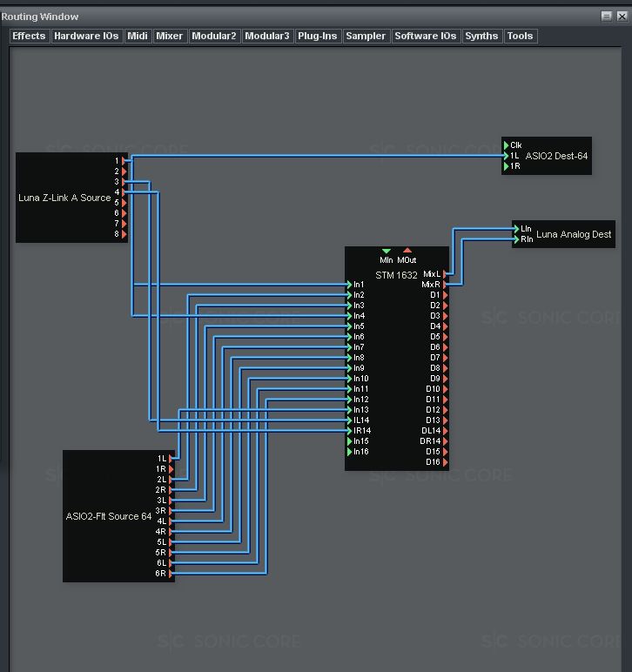Open the Modular3 menu

(267, 36)
